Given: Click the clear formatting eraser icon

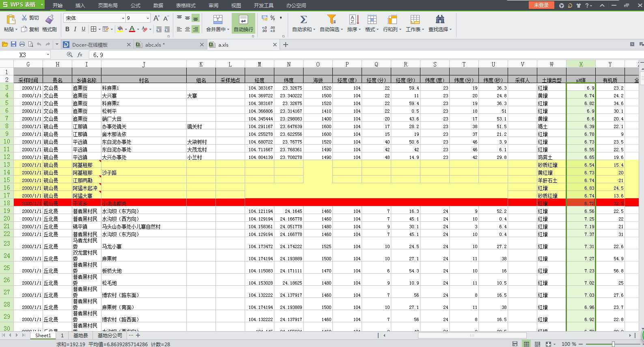Looking at the screenshot, I should [x=145, y=29].
